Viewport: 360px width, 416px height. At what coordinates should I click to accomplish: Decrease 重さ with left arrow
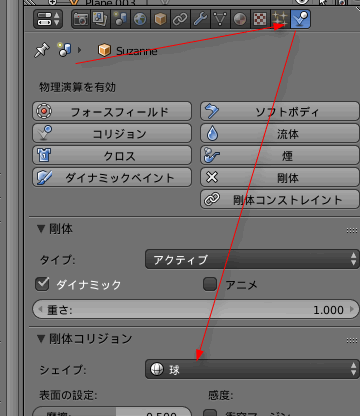(x=40, y=309)
